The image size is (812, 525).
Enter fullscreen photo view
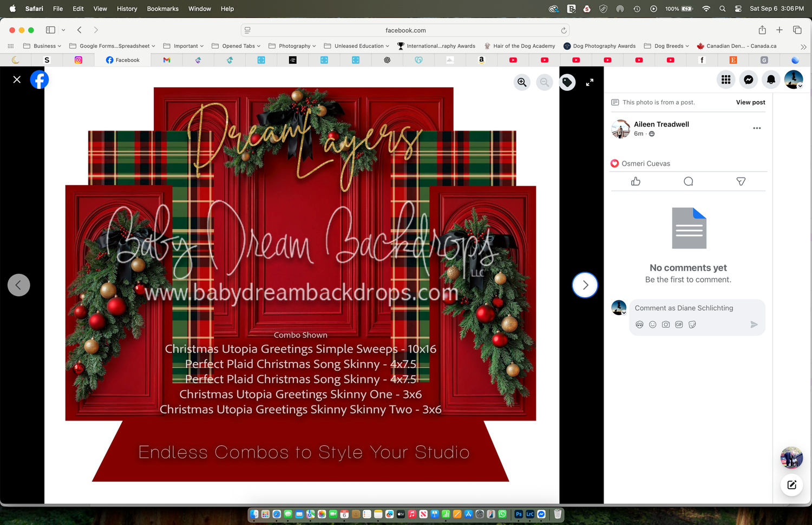590,82
